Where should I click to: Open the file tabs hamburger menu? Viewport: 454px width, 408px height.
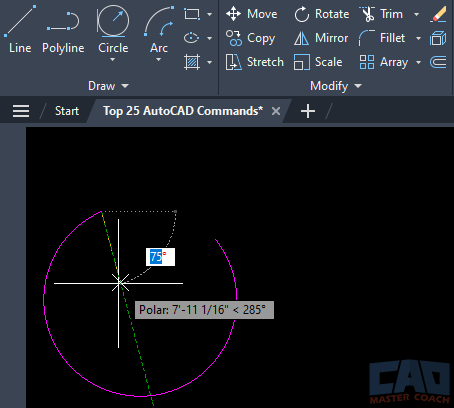tap(21, 111)
